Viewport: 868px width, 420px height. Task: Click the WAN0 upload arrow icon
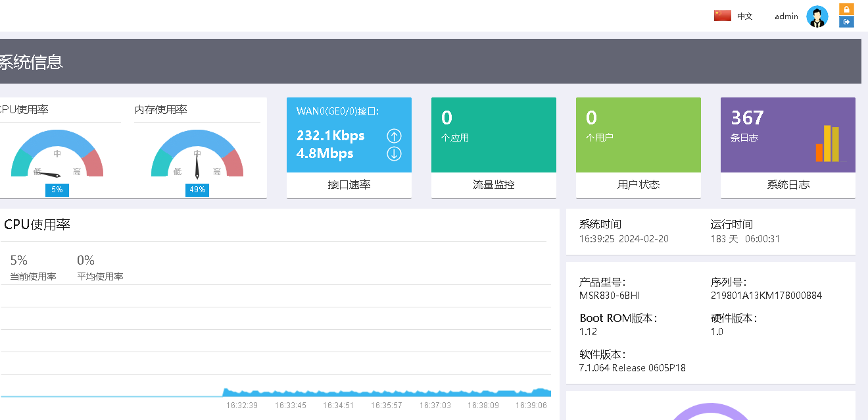click(x=394, y=136)
